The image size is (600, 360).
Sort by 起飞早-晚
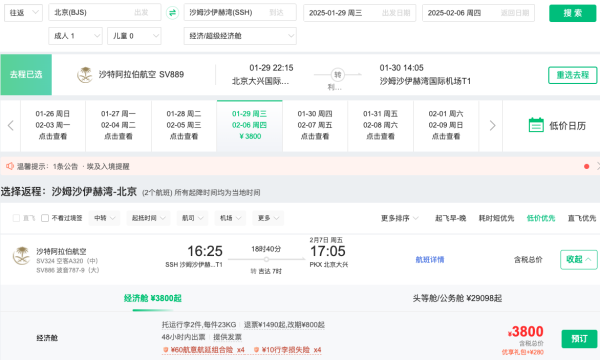tap(450, 218)
